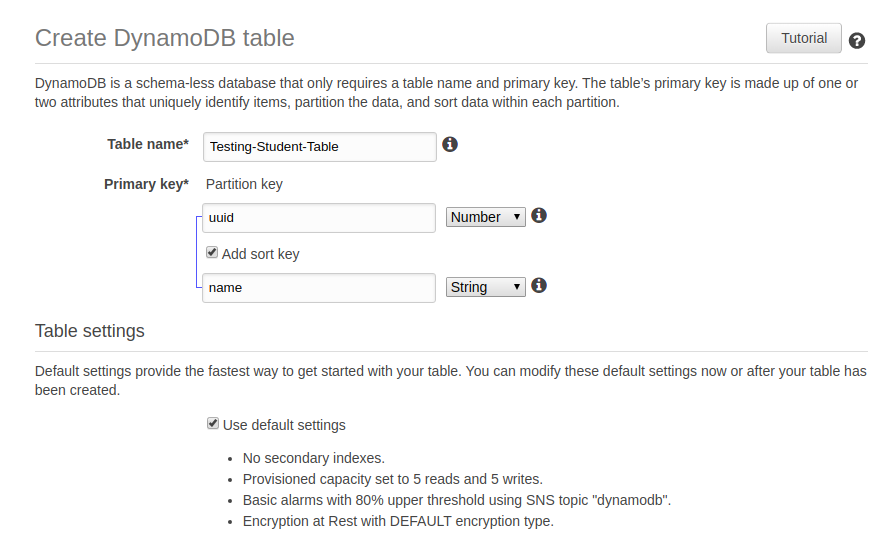Click the sort key input containing name

[x=319, y=288]
